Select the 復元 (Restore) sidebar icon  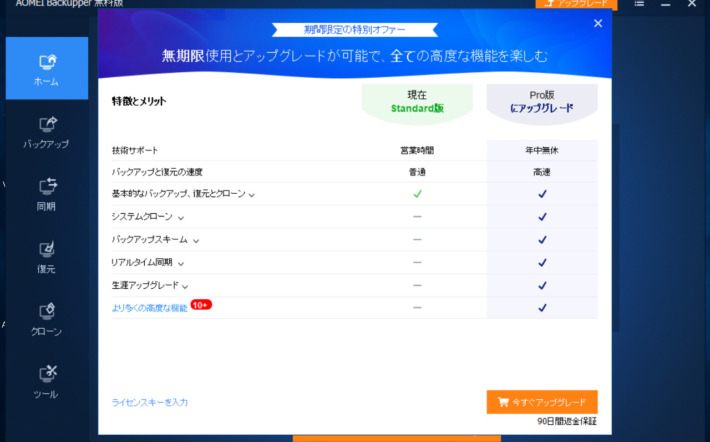click(x=47, y=256)
